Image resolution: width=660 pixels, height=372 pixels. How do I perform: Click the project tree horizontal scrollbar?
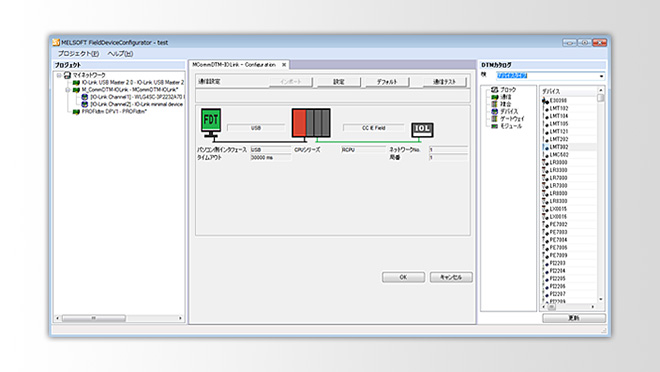(119, 318)
